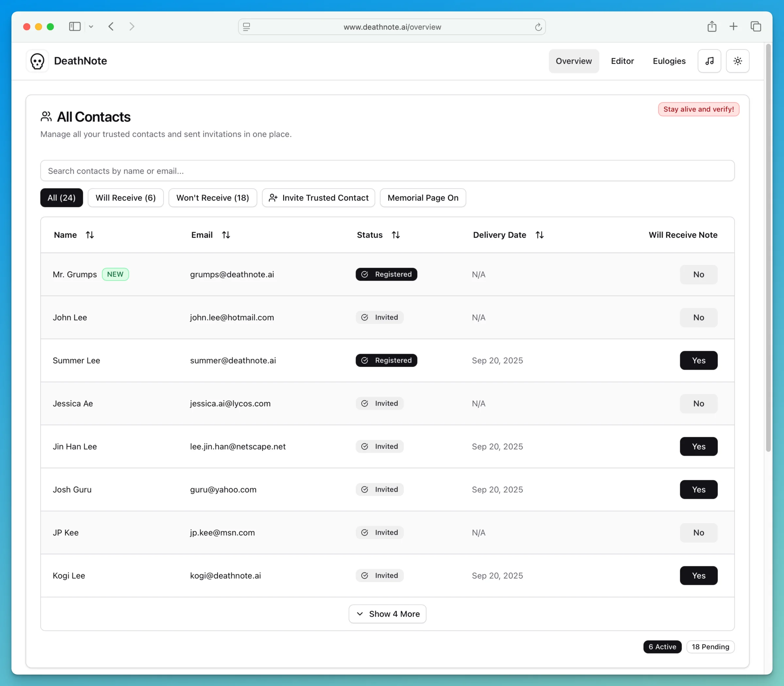Disable note delivery for Summer Lee

click(x=698, y=360)
